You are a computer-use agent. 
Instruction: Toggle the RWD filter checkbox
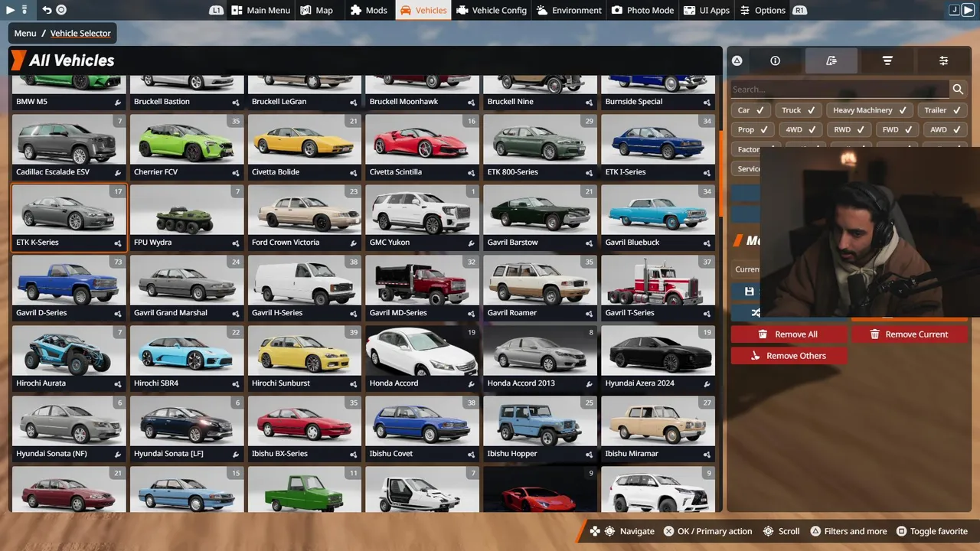tap(850, 130)
